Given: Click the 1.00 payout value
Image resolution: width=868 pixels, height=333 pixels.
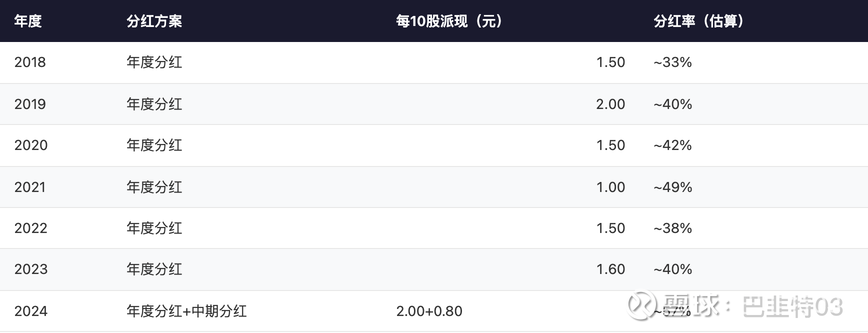Looking at the screenshot, I should [610, 187].
